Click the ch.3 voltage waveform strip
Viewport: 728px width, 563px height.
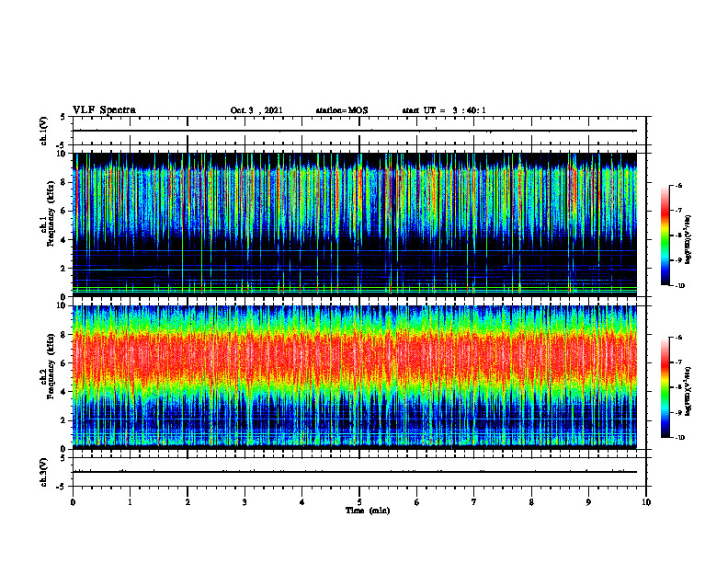click(x=359, y=472)
